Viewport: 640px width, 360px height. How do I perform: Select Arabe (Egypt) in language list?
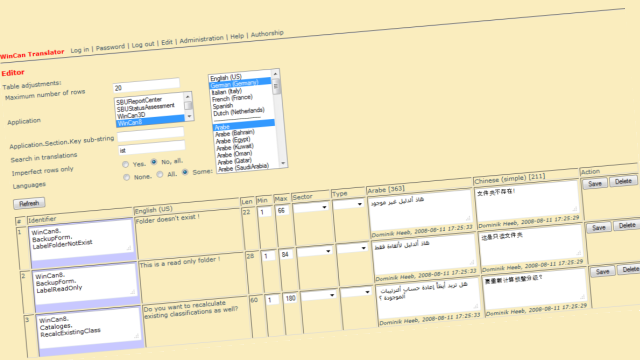(233, 141)
